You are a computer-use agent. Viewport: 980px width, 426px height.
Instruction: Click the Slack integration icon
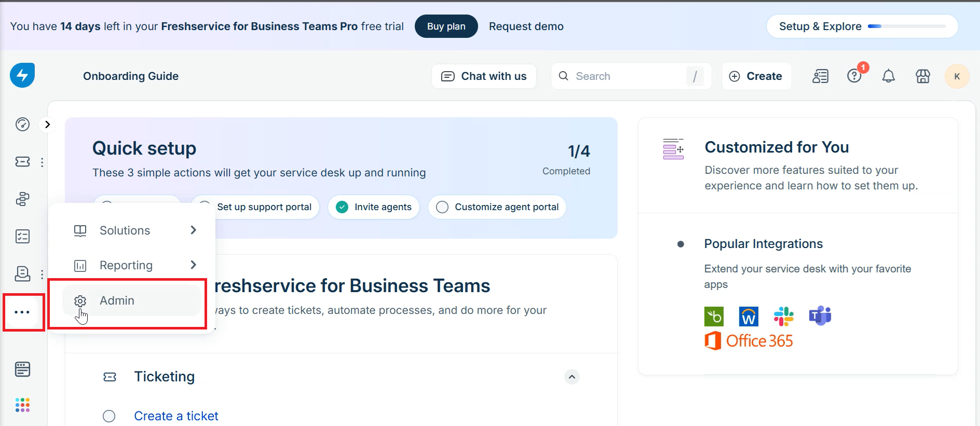[784, 317]
